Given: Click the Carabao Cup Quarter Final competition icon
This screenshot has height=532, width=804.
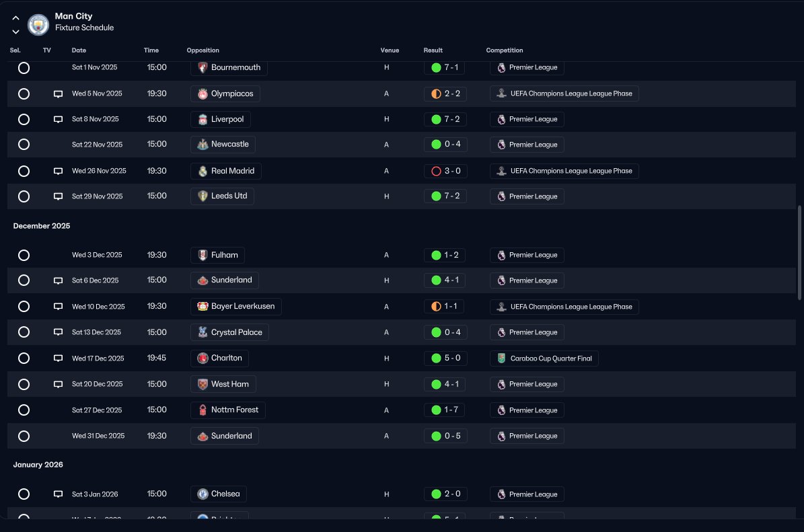Looking at the screenshot, I should point(501,358).
